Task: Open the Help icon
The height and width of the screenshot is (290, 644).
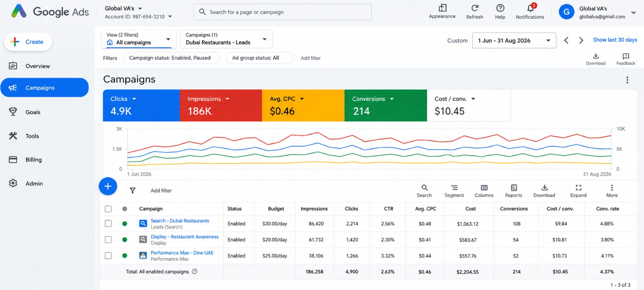Action: pos(500,8)
